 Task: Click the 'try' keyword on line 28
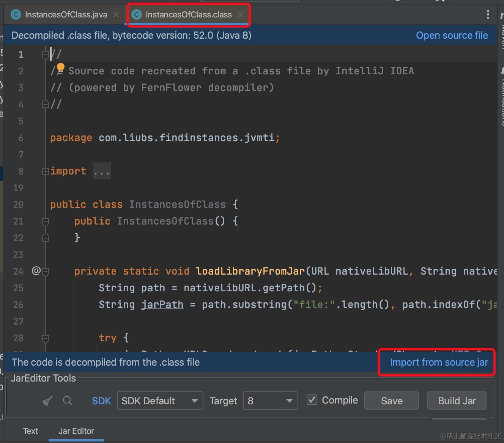click(x=107, y=338)
